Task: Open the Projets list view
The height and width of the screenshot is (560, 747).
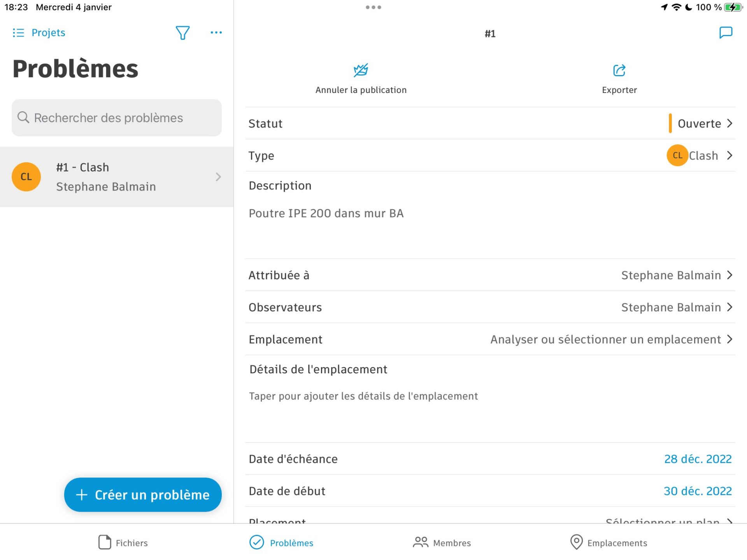Action: (39, 33)
